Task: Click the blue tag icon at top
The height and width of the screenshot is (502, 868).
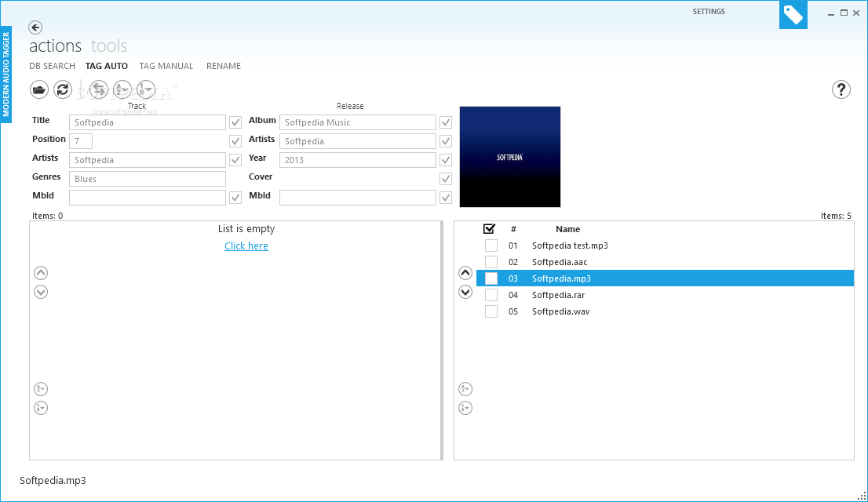Action: point(793,14)
